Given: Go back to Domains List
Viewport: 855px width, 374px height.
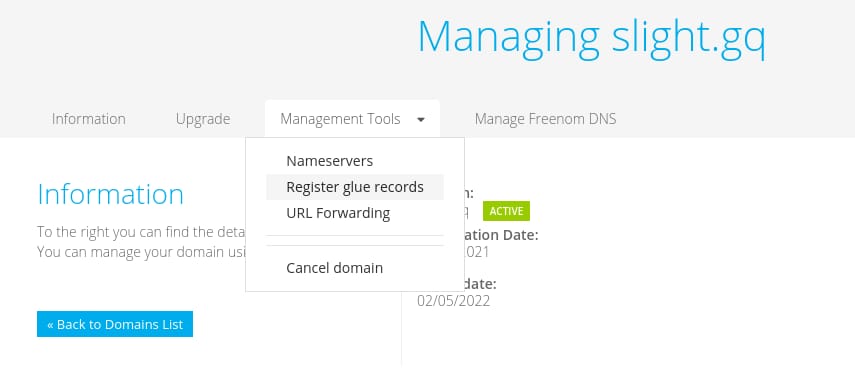Looking at the screenshot, I should pos(115,324).
